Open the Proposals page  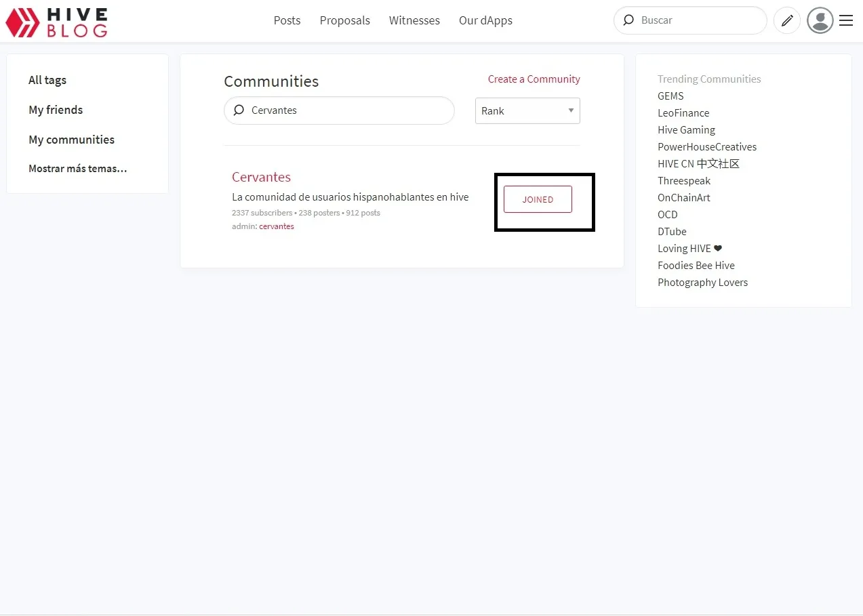pyautogui.click(x=345, y=20)
